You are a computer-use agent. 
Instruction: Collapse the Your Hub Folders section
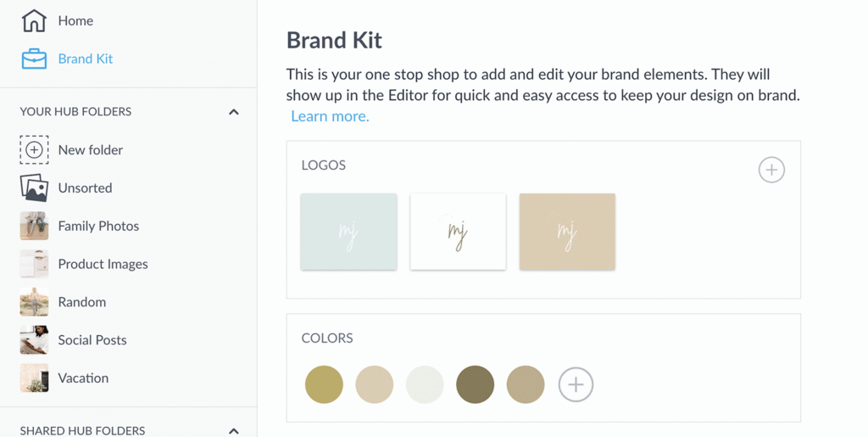[234, 112]
